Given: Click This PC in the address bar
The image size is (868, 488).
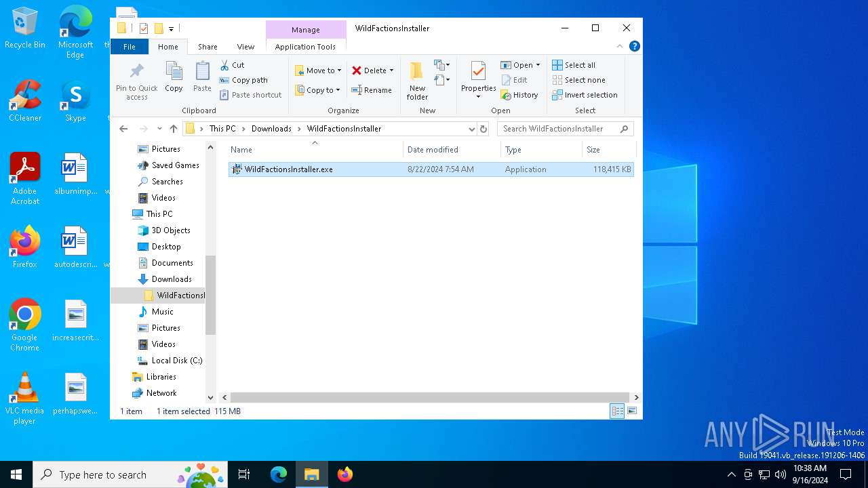Looking at the screenshot, I should pos(222,129).
